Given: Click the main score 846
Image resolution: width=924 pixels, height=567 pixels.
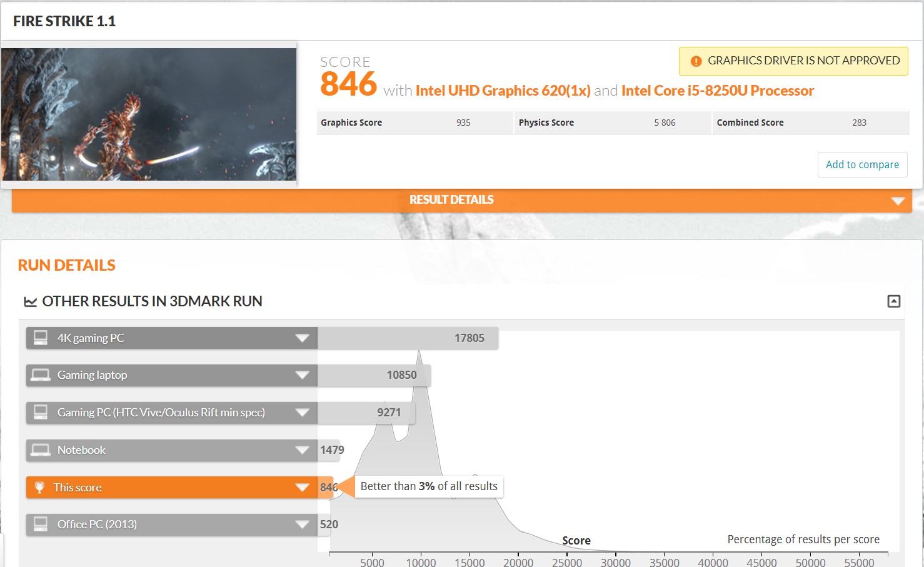Looking at the screenshot, I should (348, 84).
